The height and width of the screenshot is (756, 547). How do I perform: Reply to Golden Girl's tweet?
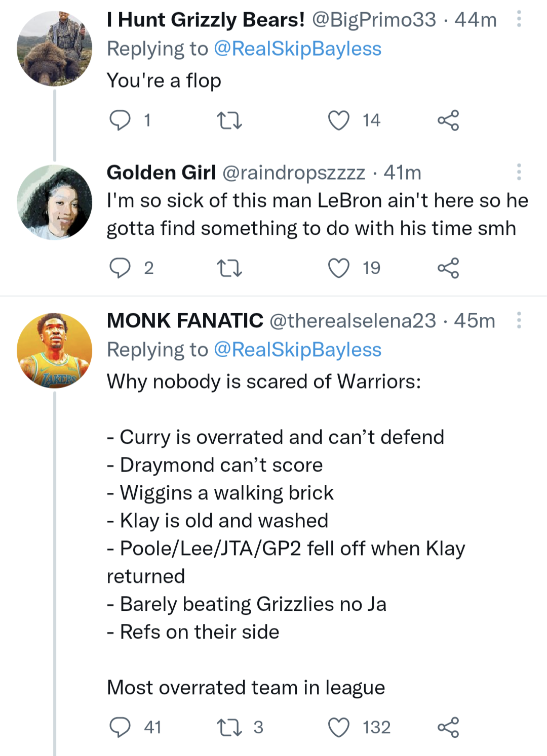point(120,268)
